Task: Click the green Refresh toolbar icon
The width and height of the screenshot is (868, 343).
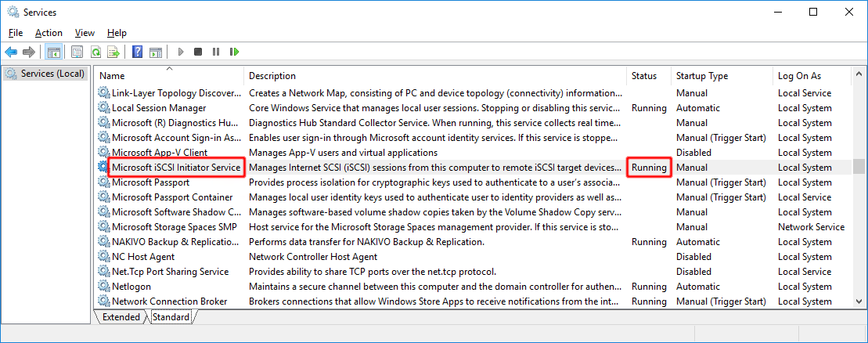Action: click(x=95, y=52)
